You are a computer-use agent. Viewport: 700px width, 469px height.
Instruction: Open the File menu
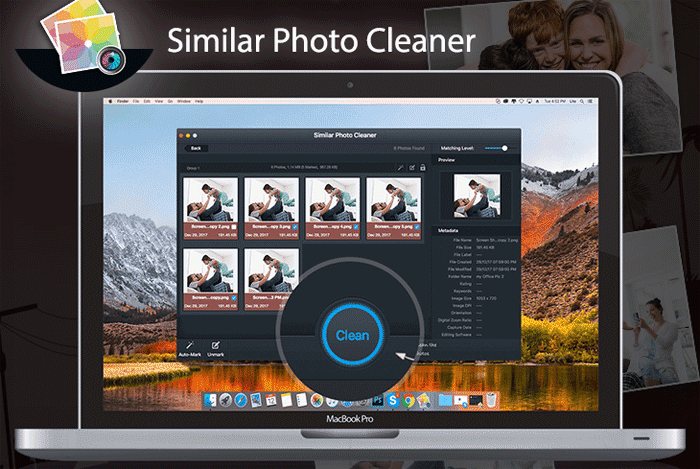(136, 101)
